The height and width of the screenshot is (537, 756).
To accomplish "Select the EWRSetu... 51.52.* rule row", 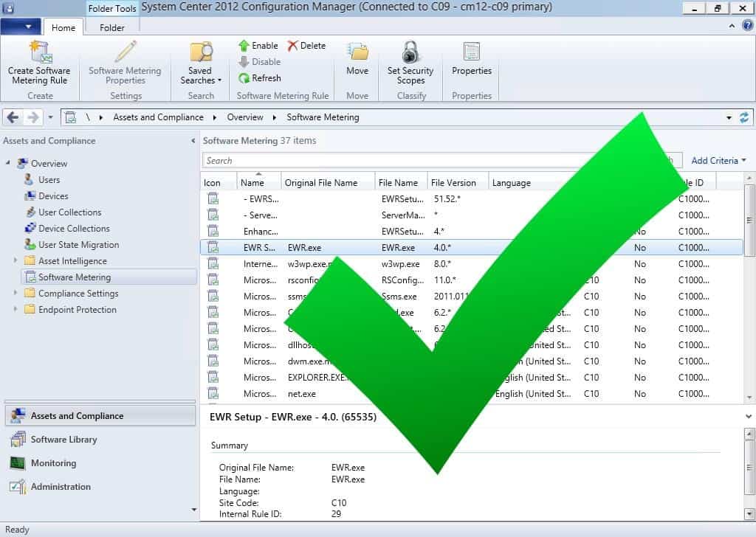I will click(x=472, y=199).
